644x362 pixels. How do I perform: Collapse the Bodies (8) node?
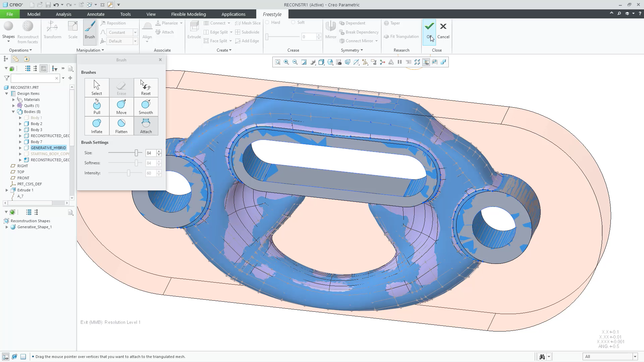tap(13, 112)
